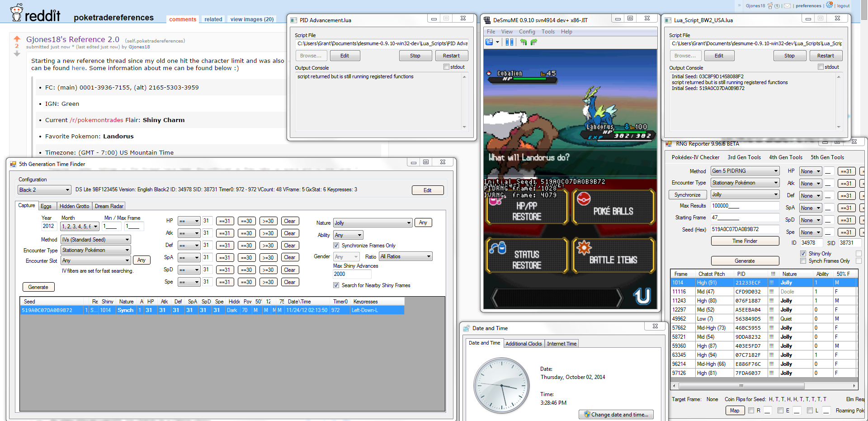Open ROM via DeSmuME folder icon
The height and width of the screenshot is (421, 868).
point(489,42)
